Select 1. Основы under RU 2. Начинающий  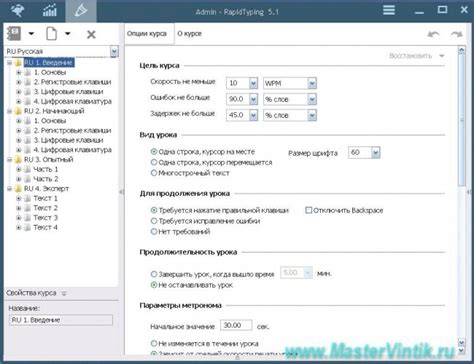tap(50, 121)
